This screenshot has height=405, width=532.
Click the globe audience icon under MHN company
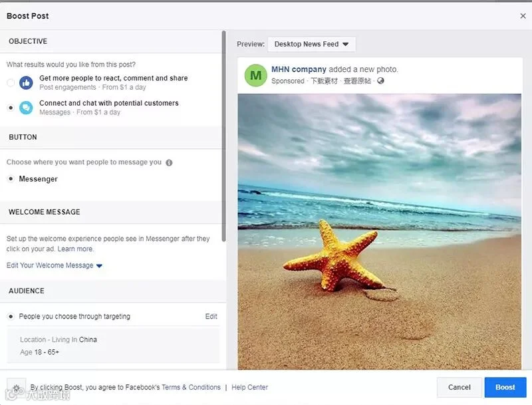click(x=380, y=80)
